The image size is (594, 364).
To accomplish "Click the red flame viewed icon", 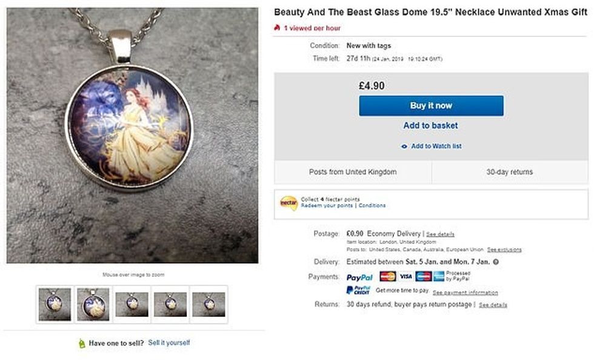I will click(x=278, y=28).
